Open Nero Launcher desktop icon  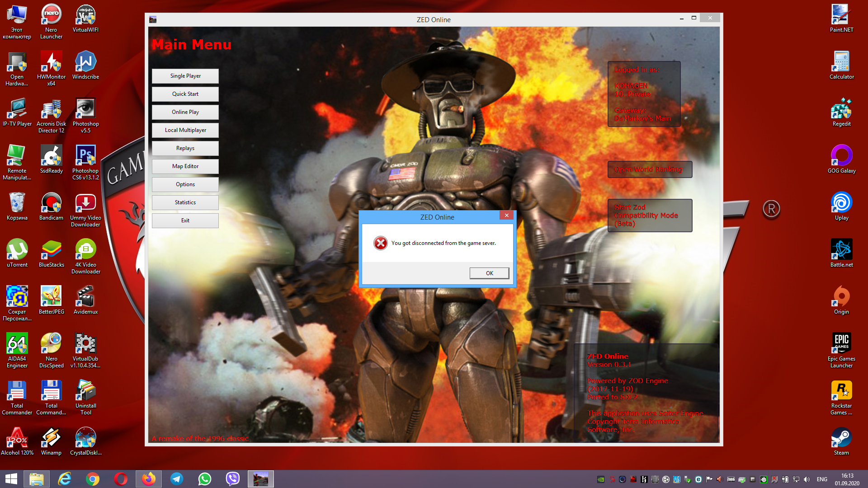[51, 22]
